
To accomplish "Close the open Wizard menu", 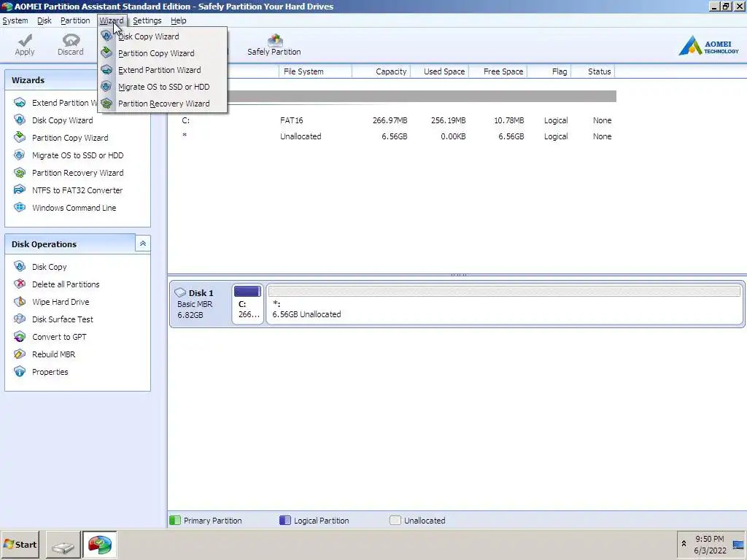I will pos(112,20).
